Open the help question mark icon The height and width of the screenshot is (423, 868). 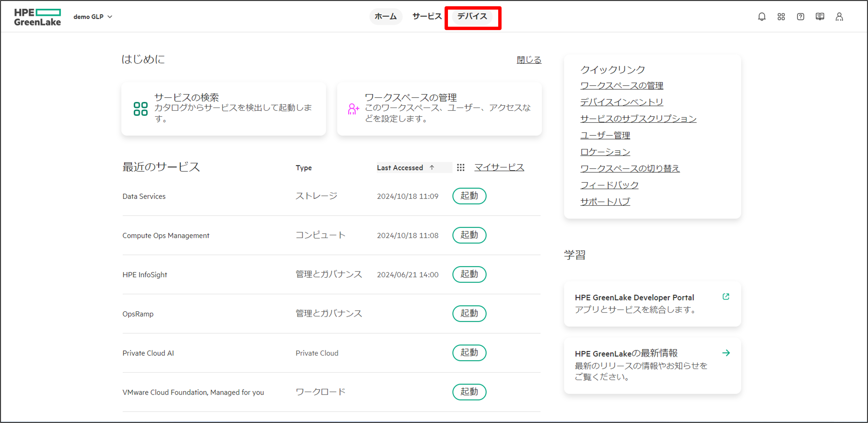tap(800, 17)
